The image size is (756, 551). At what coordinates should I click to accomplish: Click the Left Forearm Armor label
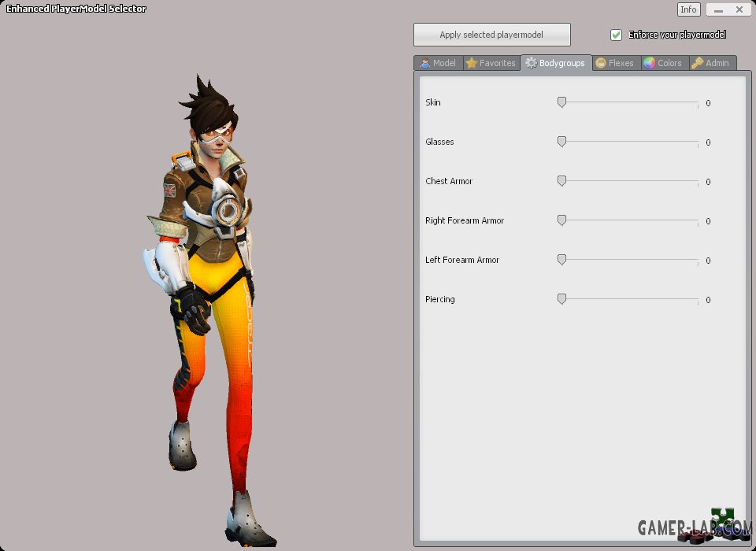pyautogui.click(x=462, y=260)
